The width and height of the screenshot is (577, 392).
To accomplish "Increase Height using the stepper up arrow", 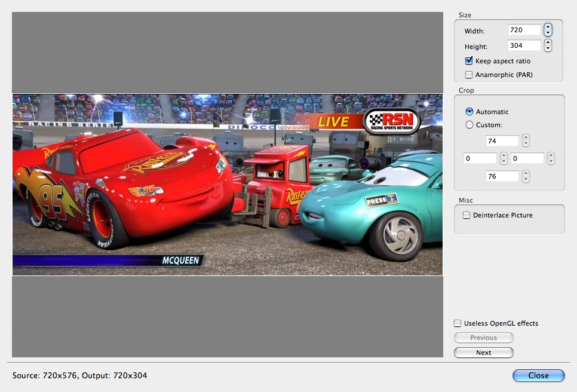I will pyautogui.click(x=548, y=42).
